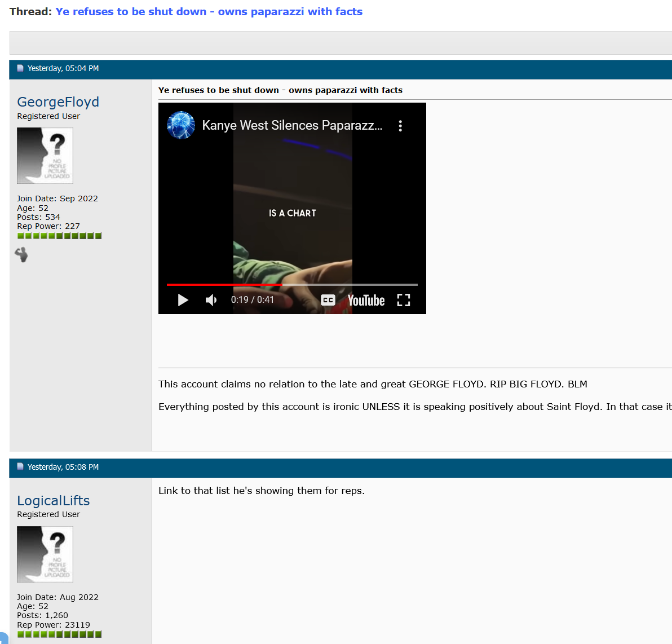Open LogicalLifts user profile link

[53, 500]
